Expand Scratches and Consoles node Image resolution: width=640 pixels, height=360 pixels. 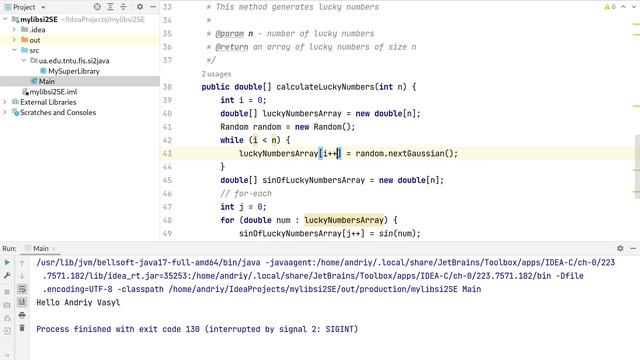click(5, 112)
